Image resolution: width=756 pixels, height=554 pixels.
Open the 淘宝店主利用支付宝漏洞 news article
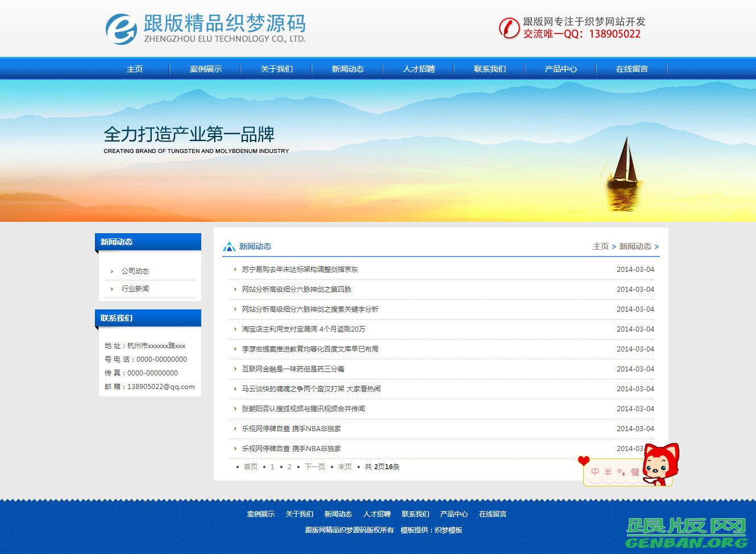(302, 329)
